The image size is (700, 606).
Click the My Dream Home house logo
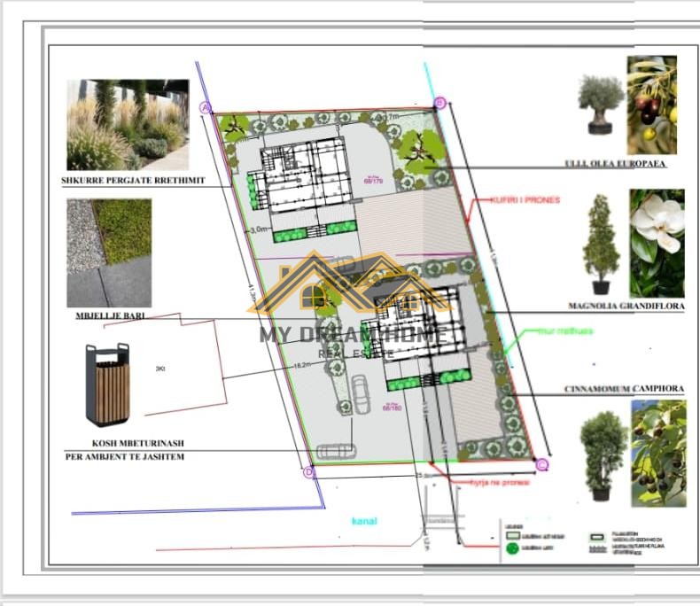(x=349, y=286)
